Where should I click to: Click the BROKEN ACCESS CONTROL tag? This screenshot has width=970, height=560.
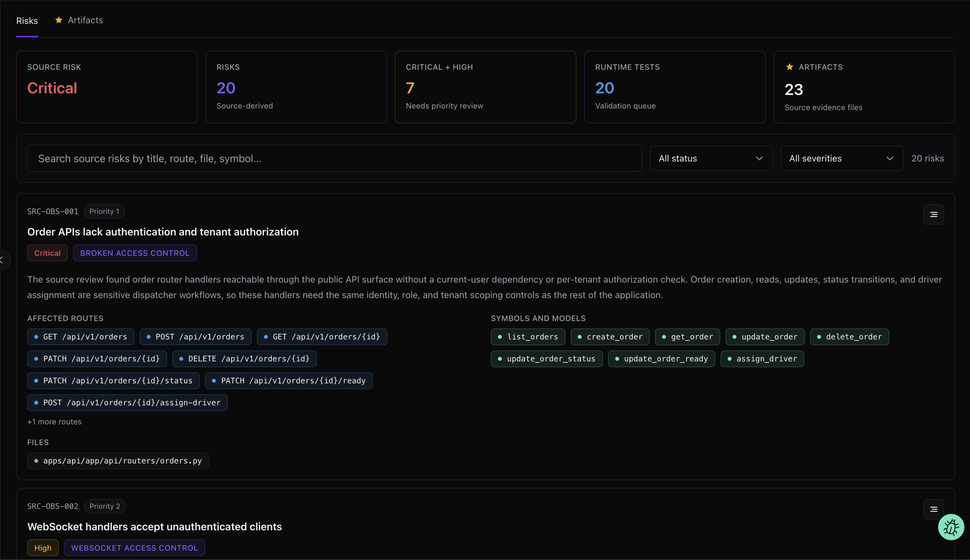[x=135, y=253]
